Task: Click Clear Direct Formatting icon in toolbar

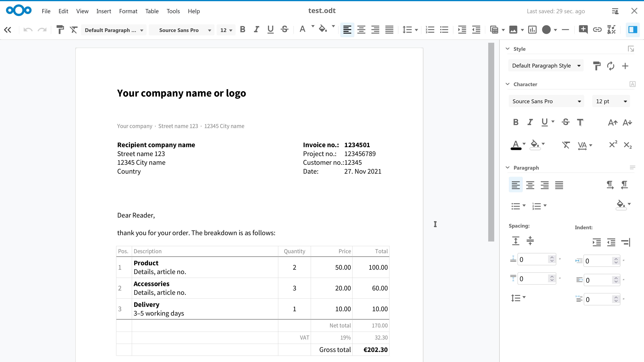Action: tap(73, 30)
